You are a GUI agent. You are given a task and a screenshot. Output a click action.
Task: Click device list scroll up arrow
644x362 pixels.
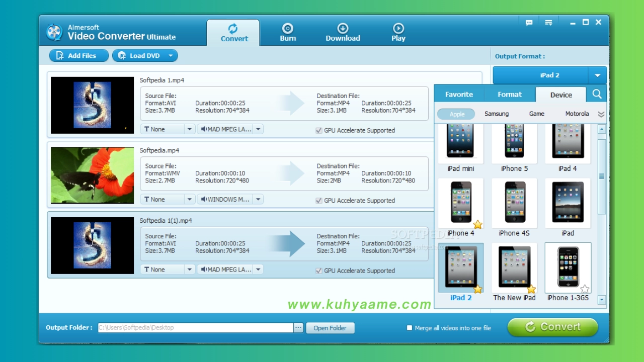602,129
